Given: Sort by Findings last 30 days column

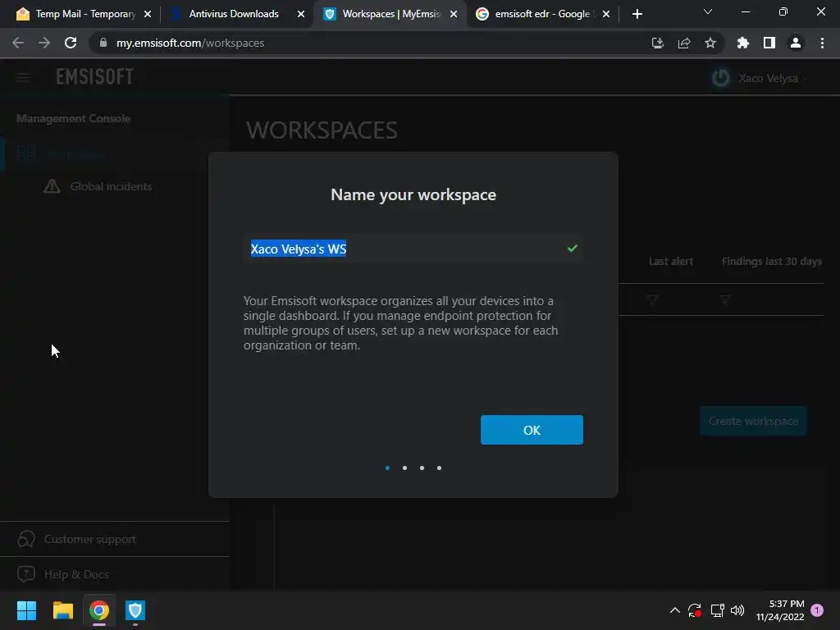Looking at the screenshot, I should [x=771, y=262].
